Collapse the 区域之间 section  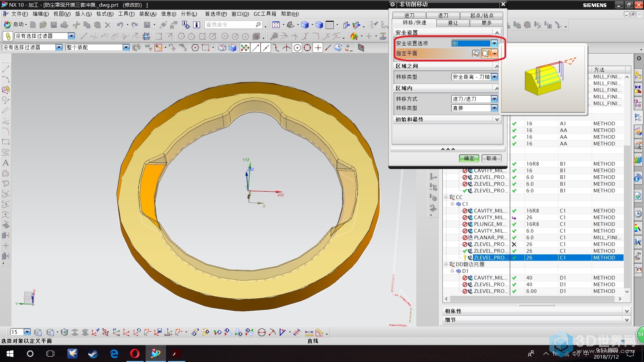click(x=497, y=66)
